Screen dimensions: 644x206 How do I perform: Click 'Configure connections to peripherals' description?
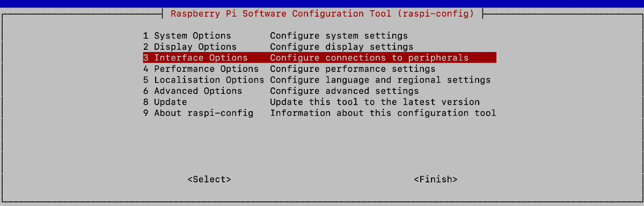(x=369, y=57)
